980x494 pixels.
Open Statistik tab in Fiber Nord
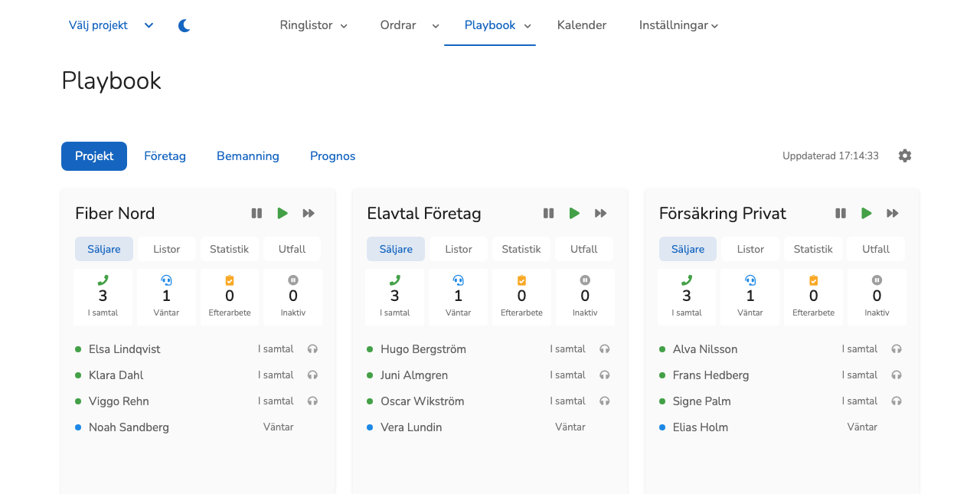coord(230,249)
